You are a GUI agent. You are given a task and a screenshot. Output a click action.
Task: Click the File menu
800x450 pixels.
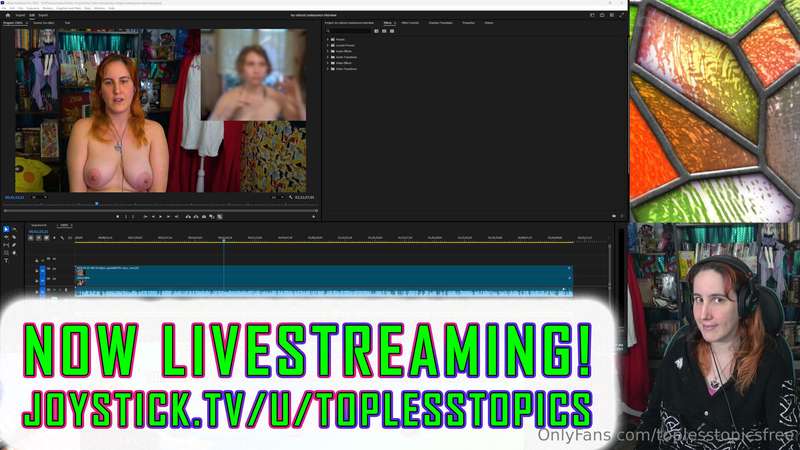click(x=4, y=8)
